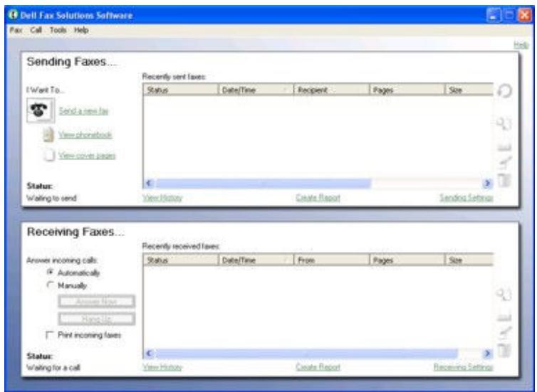Open the Help menu
The width and height of the screenshot is (537, 392).
(81, 30)
